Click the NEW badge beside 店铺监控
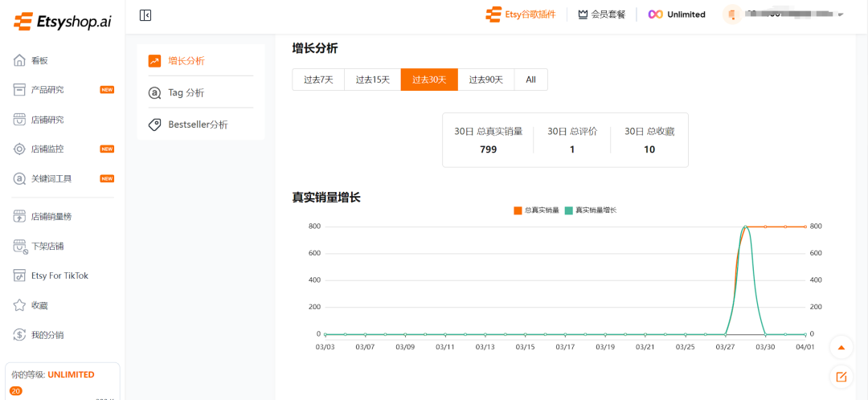This screenshot has width=868, height=400. [107, 149]
